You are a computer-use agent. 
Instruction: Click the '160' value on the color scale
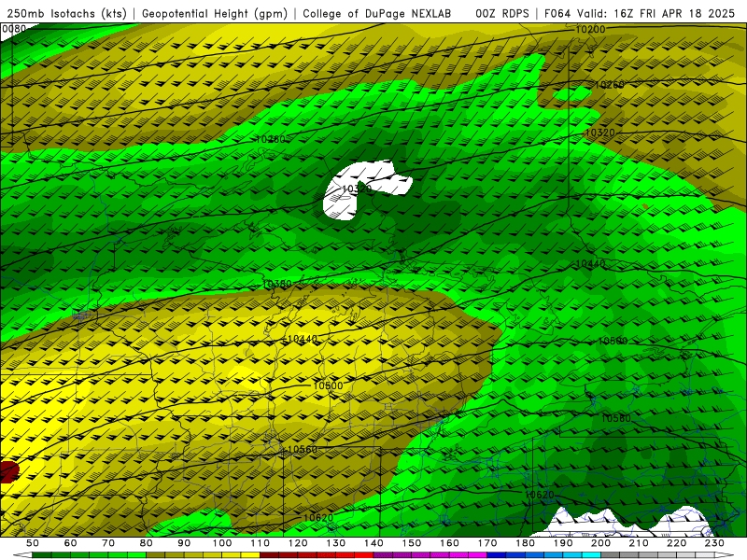point(449,543)
